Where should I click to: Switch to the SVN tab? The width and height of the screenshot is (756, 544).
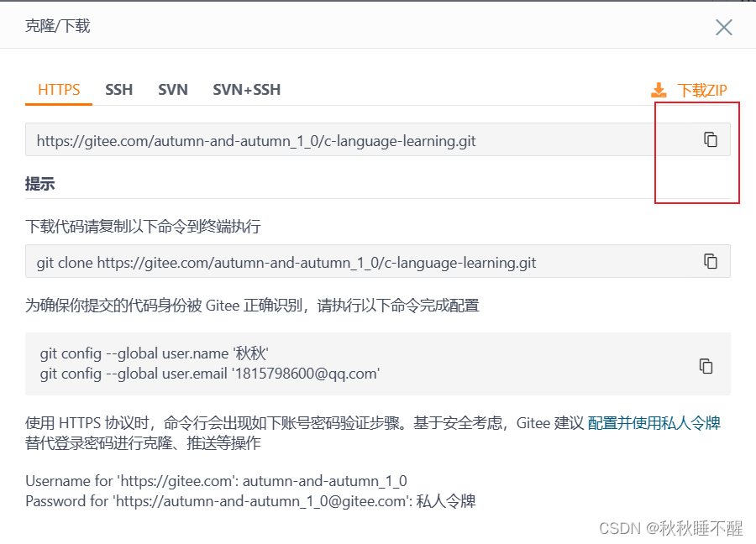coord(173,89)
